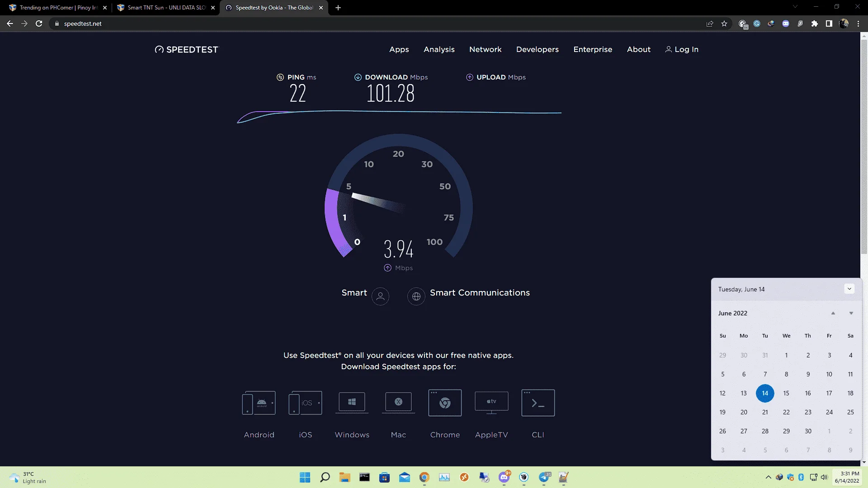Click the taskbar clock showing 3:31 PM
Viewport: 868px width, 488px height.
coord(847,477)
